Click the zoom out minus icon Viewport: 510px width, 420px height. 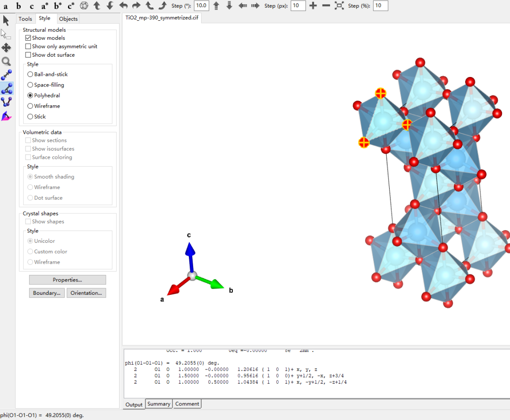[x=326, y=6]
